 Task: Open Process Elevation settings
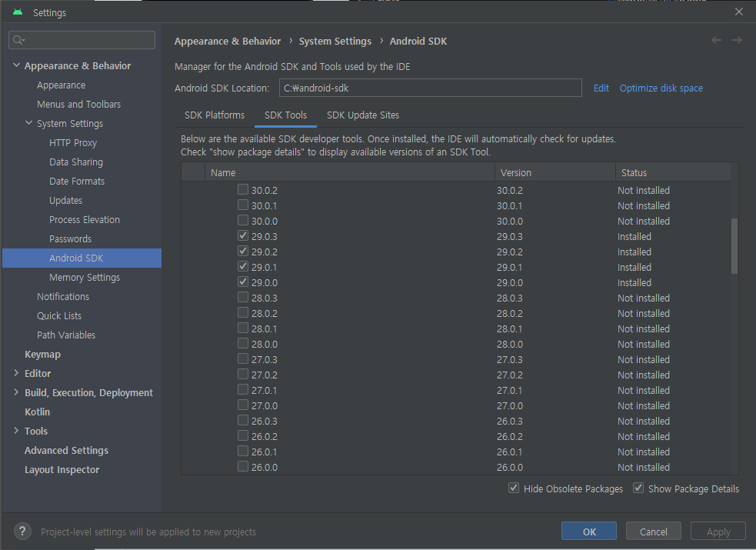pos(85,220)
